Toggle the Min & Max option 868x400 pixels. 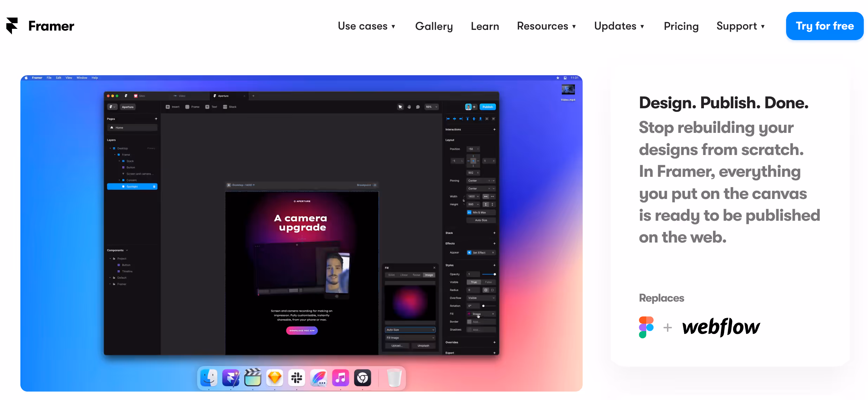481,212
